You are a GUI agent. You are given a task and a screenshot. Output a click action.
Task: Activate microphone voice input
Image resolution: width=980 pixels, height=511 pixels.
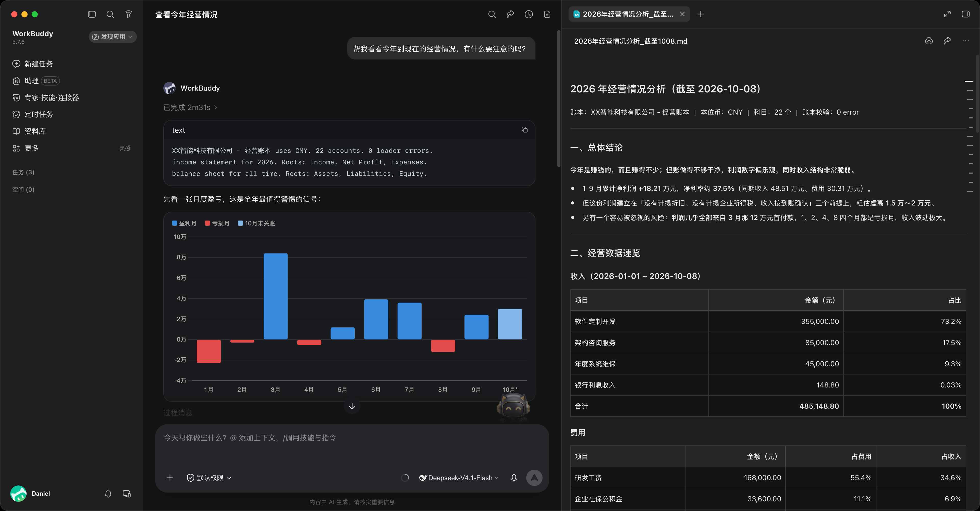514,478
